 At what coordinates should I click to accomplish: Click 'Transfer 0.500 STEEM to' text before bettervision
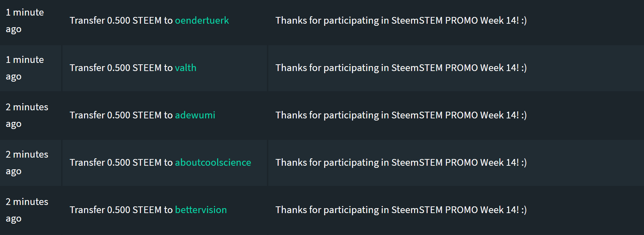121,210
